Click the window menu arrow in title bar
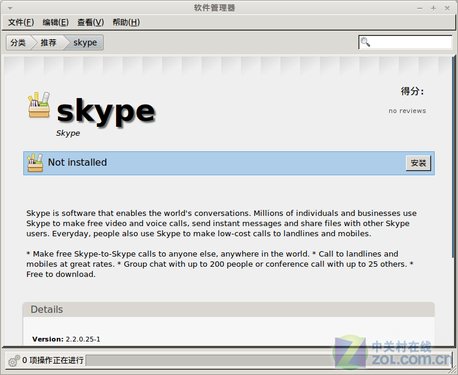 (x=10, y=8)
